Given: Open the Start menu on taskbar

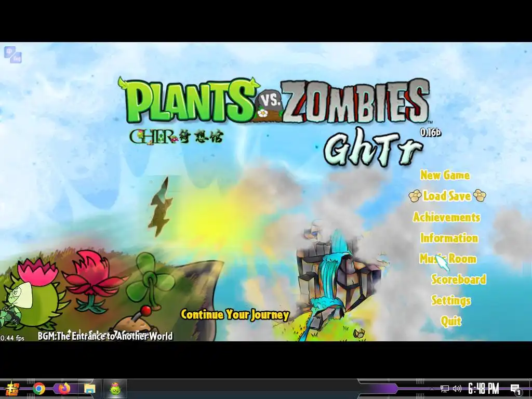Looking at the screenshot, I should 12,389.
